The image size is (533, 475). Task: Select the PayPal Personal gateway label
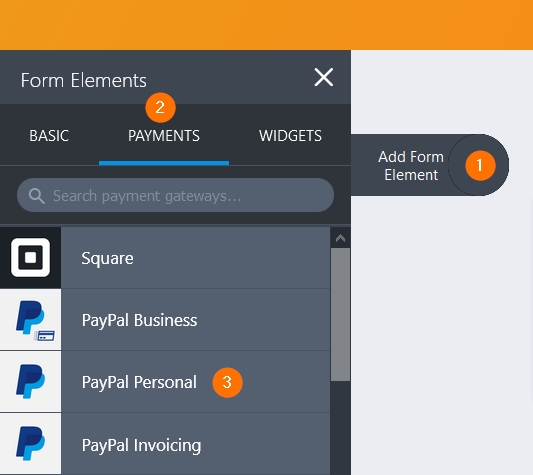click(x=139, y=382)
